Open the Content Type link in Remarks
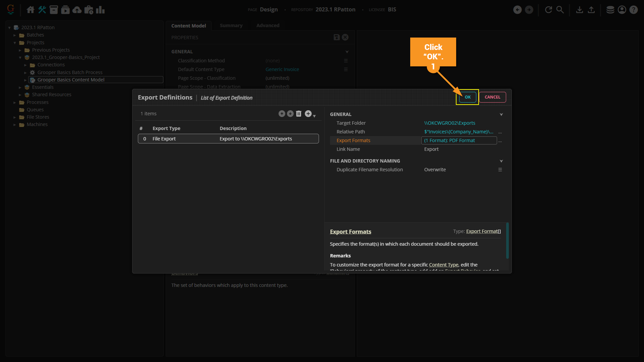Image resolution: width=644 pixels, height=362 pixels. point(443,265)
